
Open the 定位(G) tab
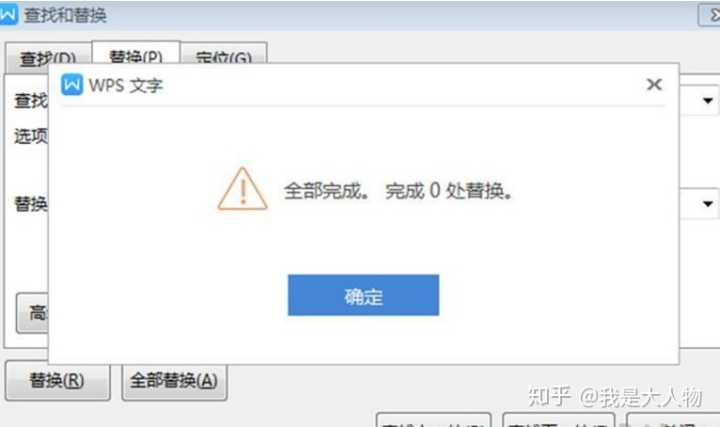pos(224,55)
